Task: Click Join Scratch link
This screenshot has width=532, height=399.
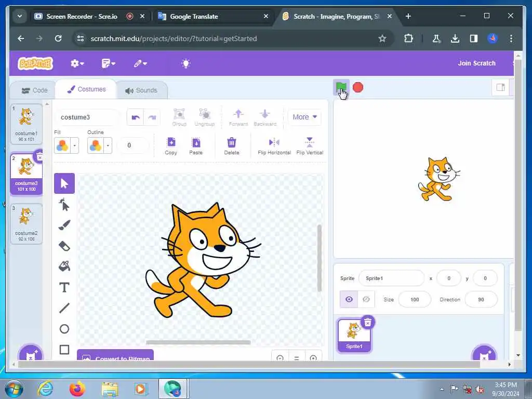Action: pyautogui.click(x=477, y=63)
